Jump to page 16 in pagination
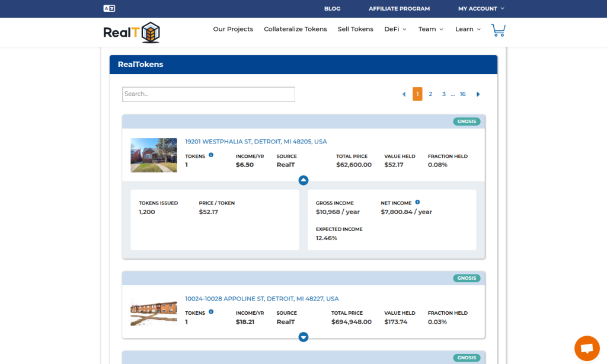 pyautogui.click(x=462, y=94)
